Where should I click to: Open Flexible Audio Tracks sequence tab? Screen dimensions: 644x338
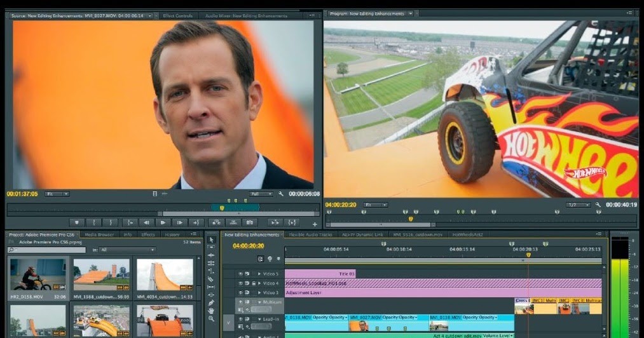pyautogui.click(x=310, y=234)
